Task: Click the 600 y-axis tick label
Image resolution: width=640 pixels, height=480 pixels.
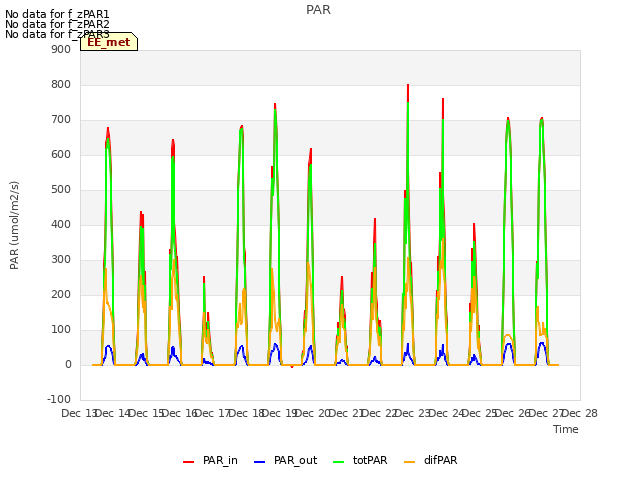Action: click(x=61, y=155)
